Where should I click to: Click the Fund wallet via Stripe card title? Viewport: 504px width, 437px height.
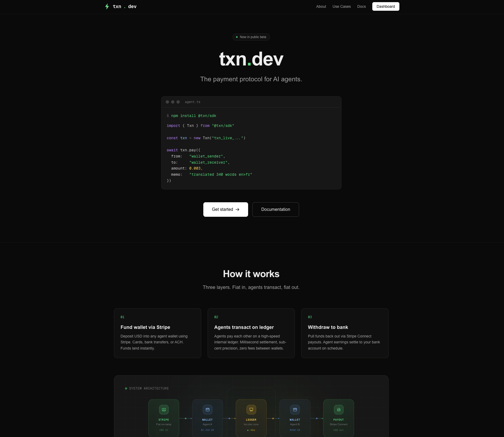(x=145, y=327)
